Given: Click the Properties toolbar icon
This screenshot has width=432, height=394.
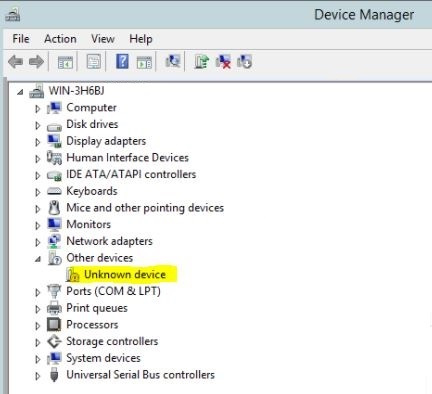Looking at the screenshot, I should tap(94, 62).
